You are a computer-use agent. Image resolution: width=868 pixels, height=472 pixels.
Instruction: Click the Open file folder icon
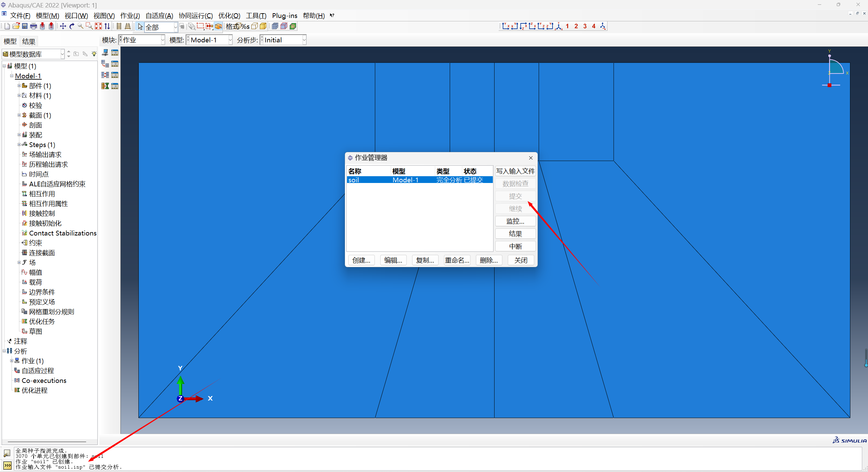click(x=16, y=26)
